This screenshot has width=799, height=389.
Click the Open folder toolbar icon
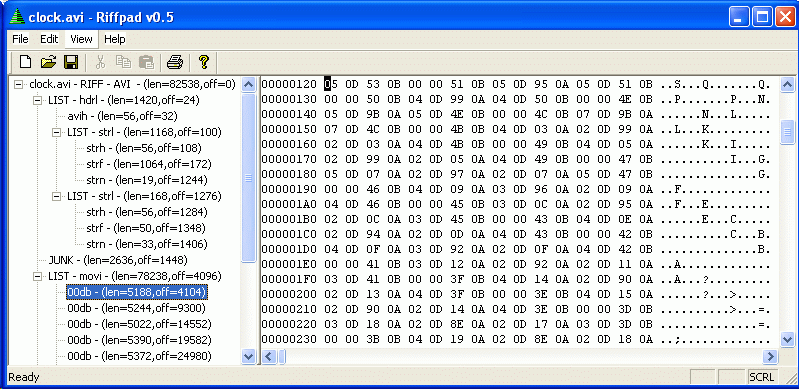coord(48,62)
